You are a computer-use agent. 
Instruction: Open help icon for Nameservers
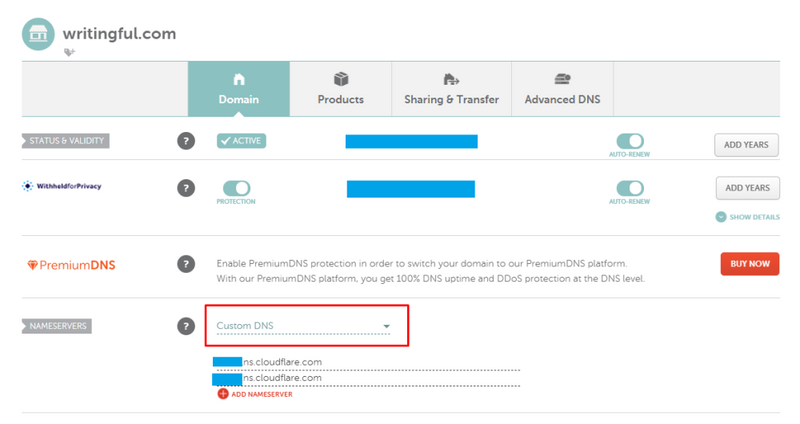click(186, 326)
